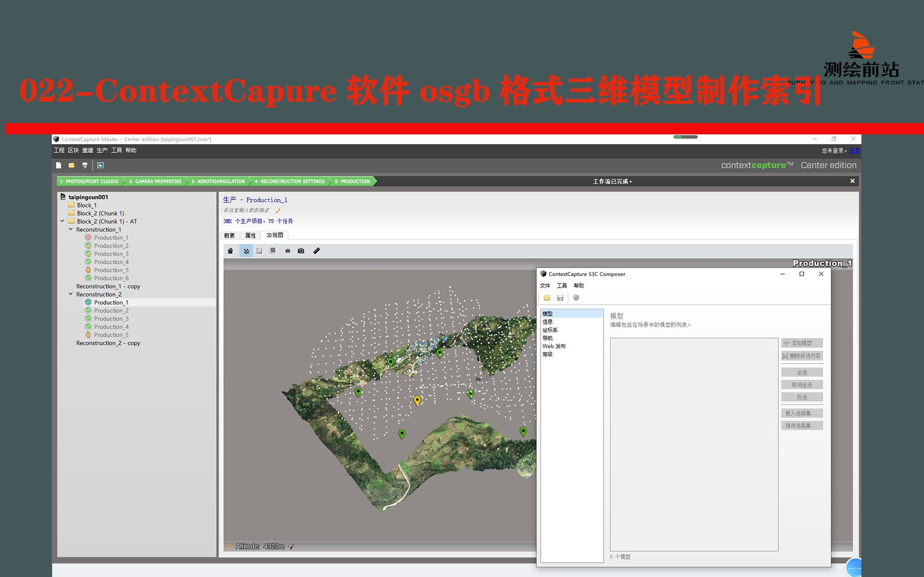Click the 全选 button
924x577 pixels.
(x=802, y=372)
